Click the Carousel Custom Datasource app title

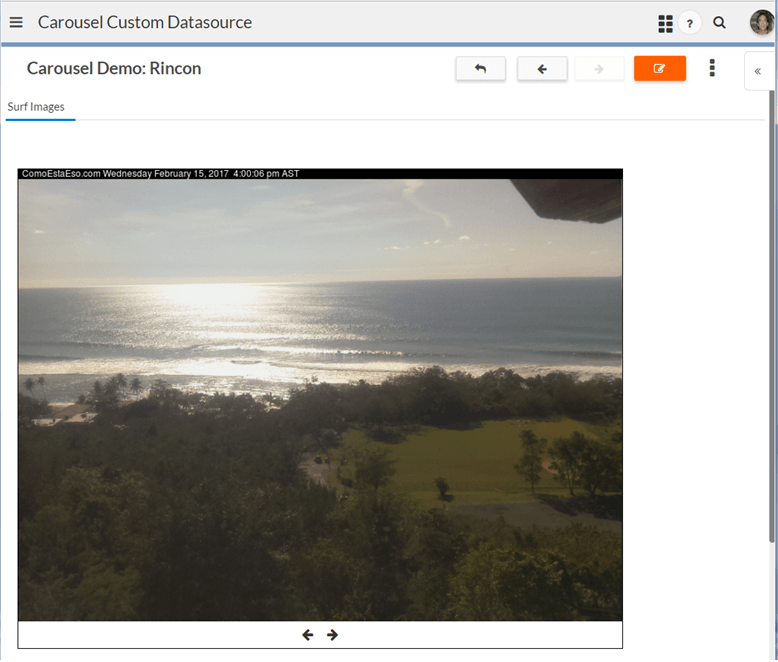click(145, 22)
